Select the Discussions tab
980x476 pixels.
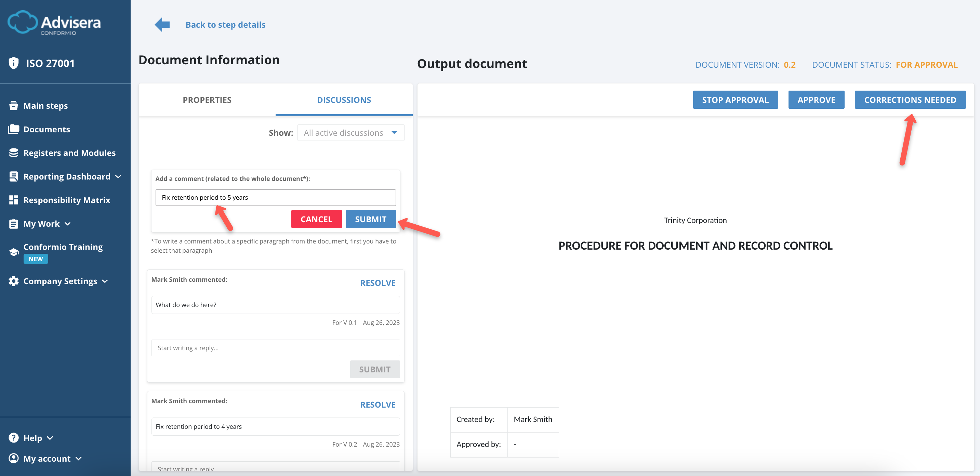pyautogui.click(x=344, y=100)
